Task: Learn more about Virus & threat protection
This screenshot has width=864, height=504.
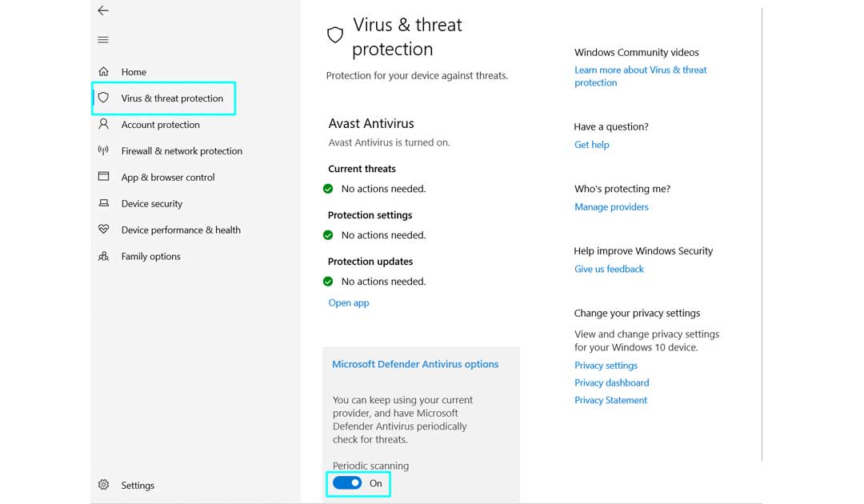Action: pos(640,76)
